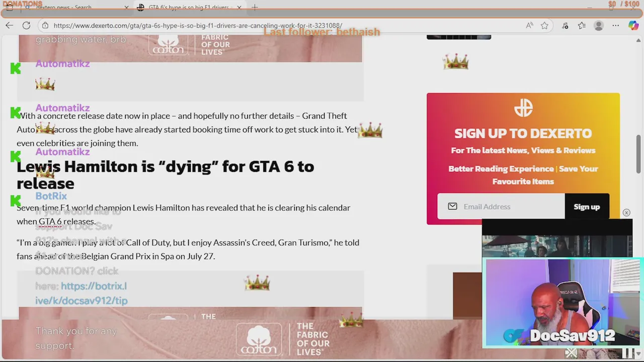Screen dimensions: 644x362
Task: Click the 'Seven-time F1 world champion' paragraph
Action: (x=184, y=214)
